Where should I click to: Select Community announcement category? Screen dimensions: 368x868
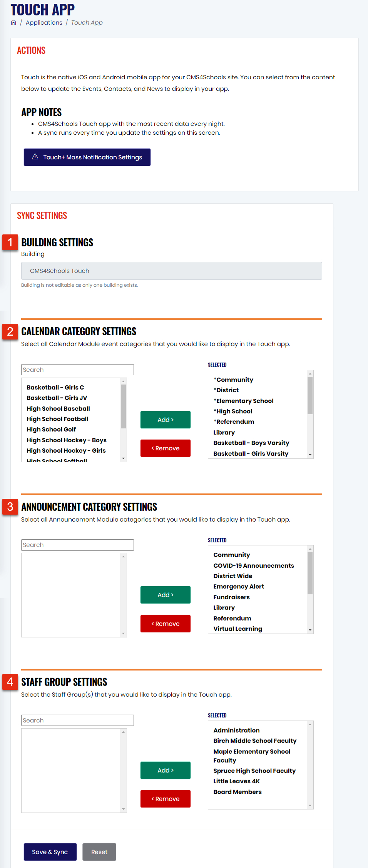point(232,555)
